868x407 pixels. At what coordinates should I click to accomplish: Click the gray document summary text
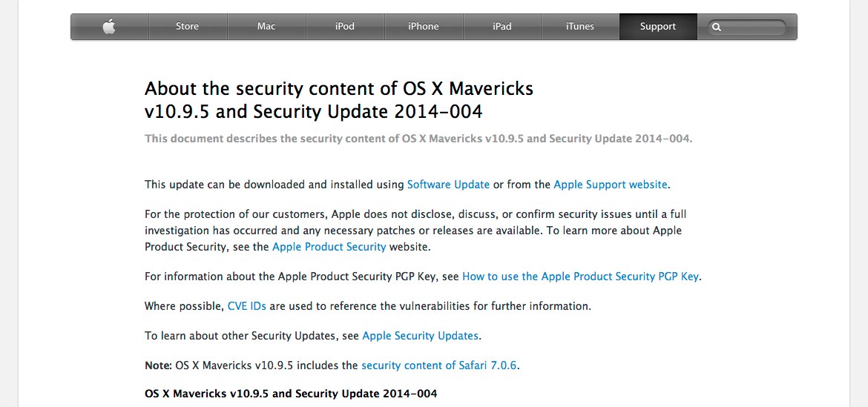tap(418, 139)
